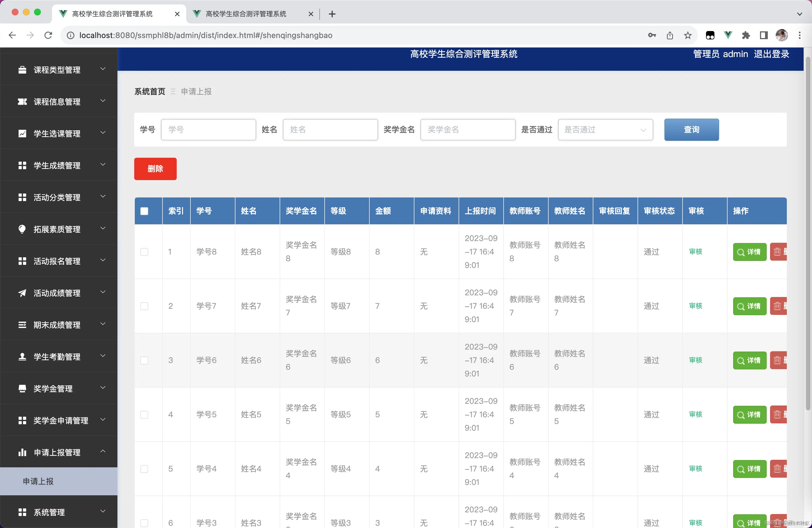Click the blue 查询 button
The width and height of the screenshot is (812, 528).
pos(691,130)
